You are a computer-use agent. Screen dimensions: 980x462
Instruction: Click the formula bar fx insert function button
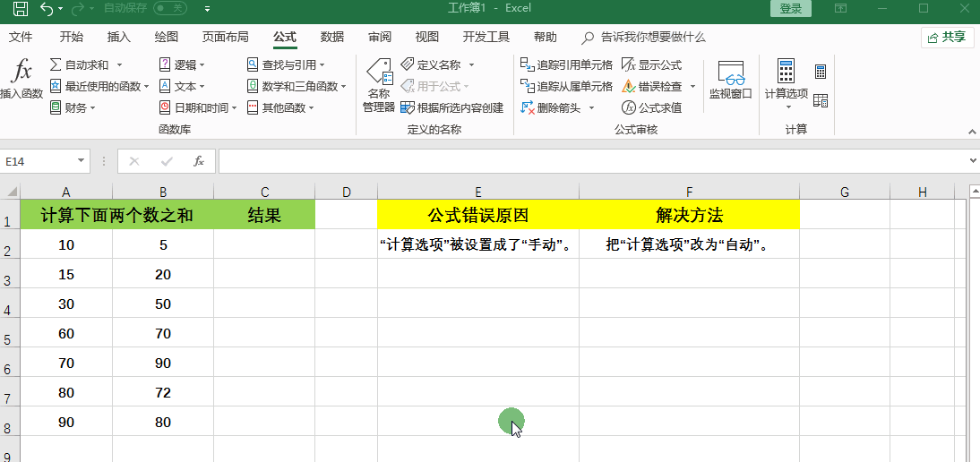point(199,161)
